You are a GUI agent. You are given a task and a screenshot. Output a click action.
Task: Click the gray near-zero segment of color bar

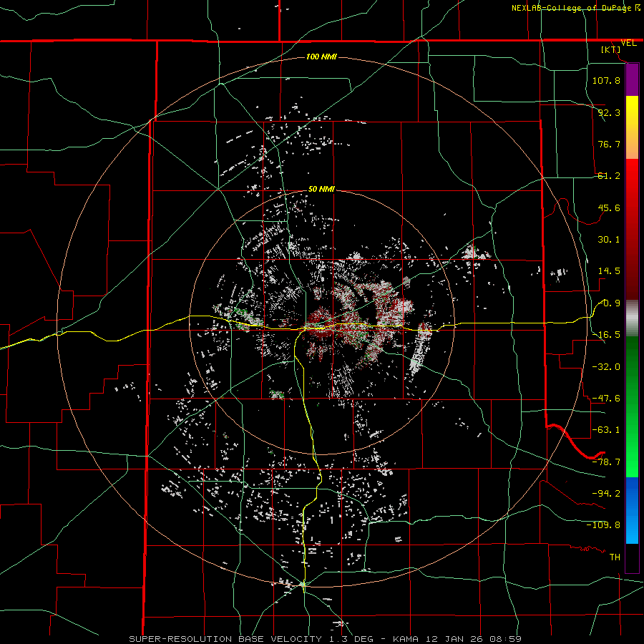click(632, 318)
